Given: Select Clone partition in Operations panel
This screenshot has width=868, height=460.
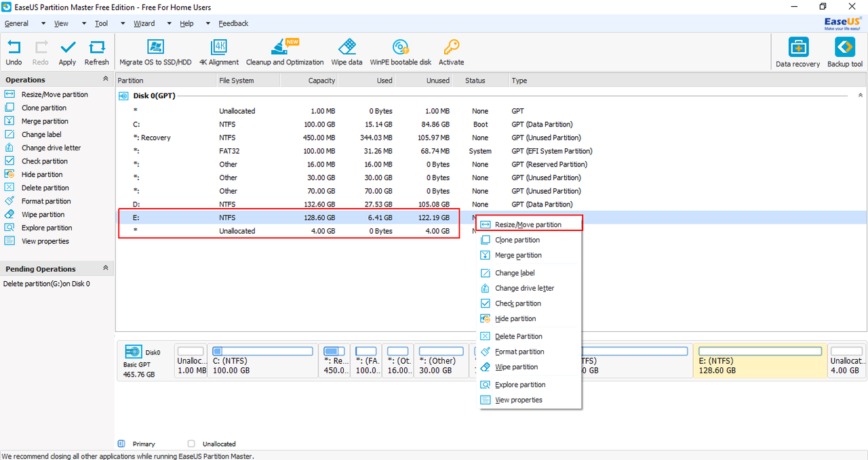Looking at the screenshot, I should [35, 108].
